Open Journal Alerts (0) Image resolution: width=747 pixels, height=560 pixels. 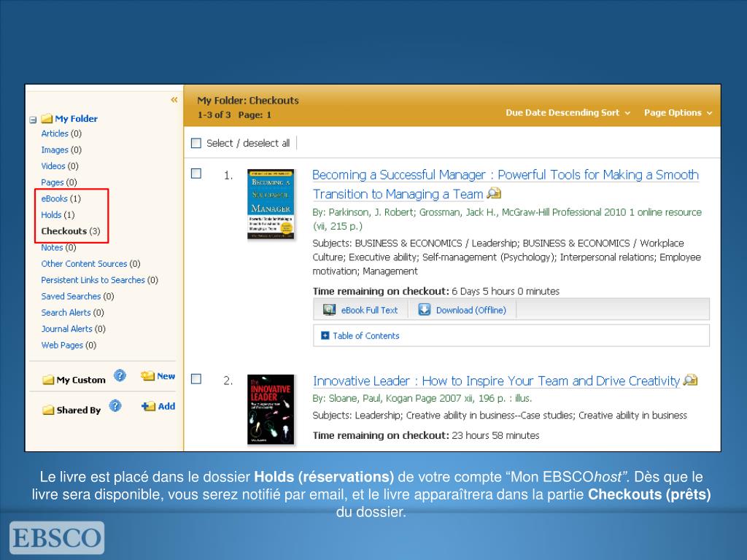pyautogui.click(x=74, y=329)
